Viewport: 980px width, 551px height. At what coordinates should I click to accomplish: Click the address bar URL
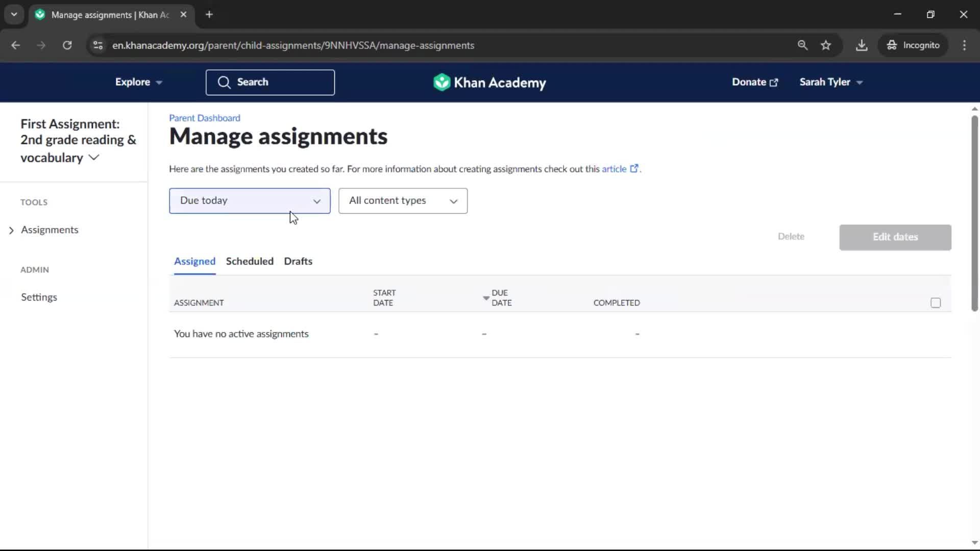coord(293,45)
